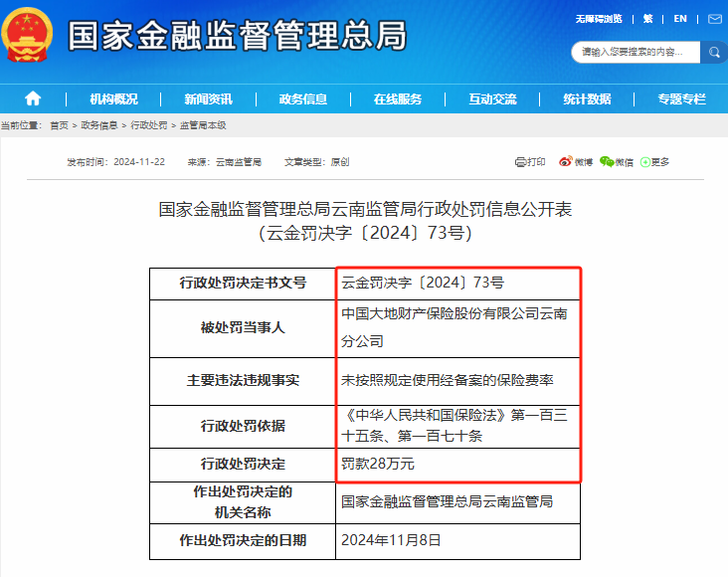The image size is (728, 577).
Task: Click 行政处罚 in breadcrumb
Action: (149, 125)
